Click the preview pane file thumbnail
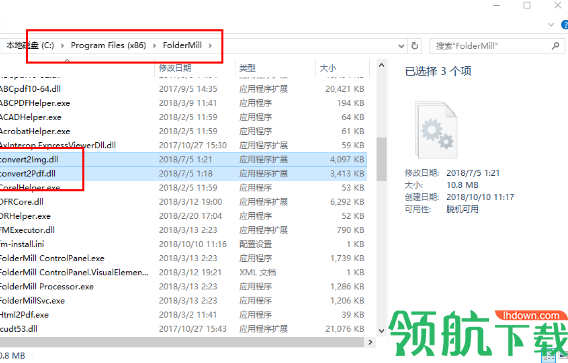Screen dimensions: 568x363 [436, 130]
